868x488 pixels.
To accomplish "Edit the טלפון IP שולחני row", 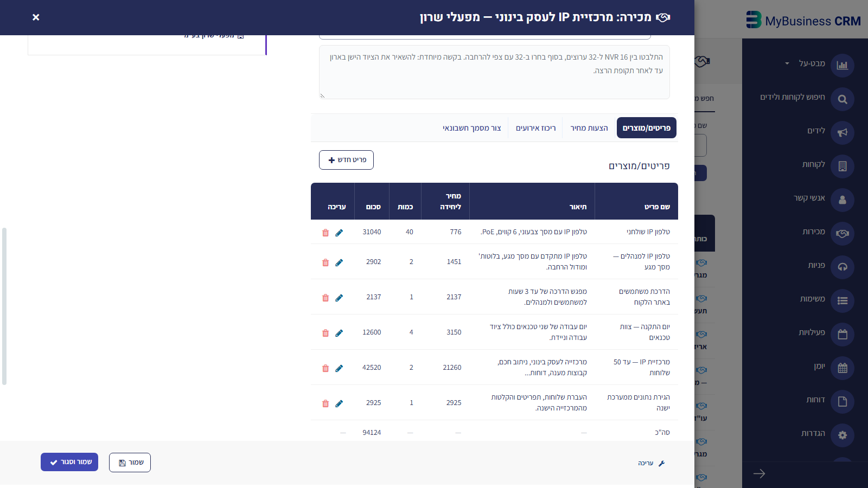I will 339,233.
